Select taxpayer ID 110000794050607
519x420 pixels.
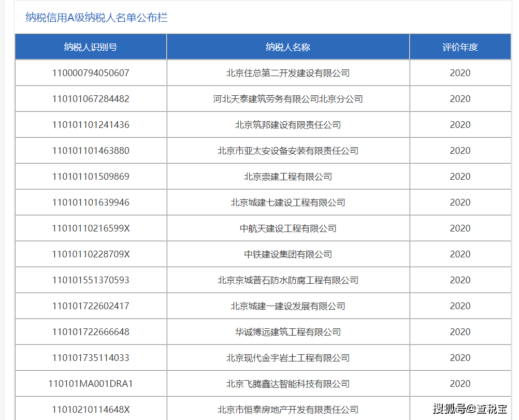pos(91,73)
